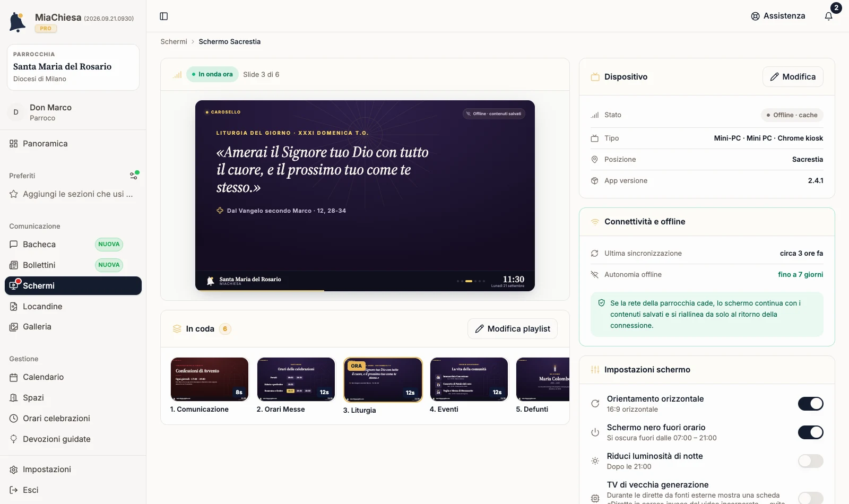The image size is (849, 504).
Task: Click the Assistenza lifebuoy icon
Action: pos(755,16)
